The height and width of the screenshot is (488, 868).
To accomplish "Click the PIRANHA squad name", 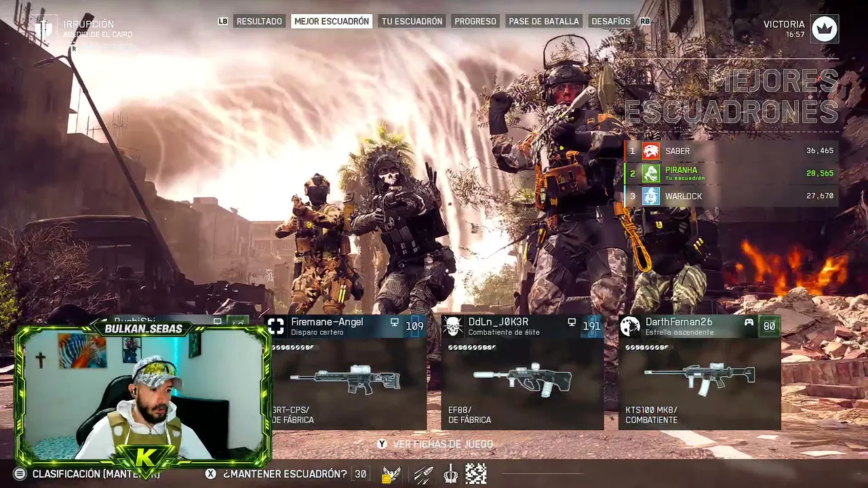I will [682, 170].
